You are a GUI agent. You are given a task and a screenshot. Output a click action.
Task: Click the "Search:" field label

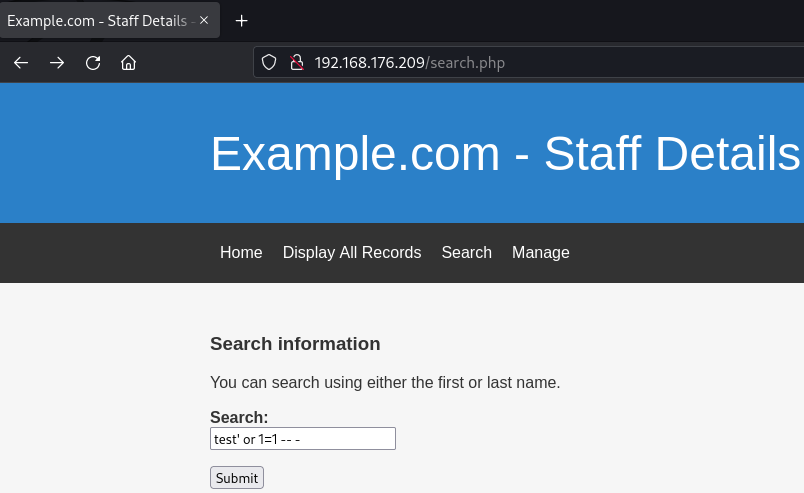point(239,417)
